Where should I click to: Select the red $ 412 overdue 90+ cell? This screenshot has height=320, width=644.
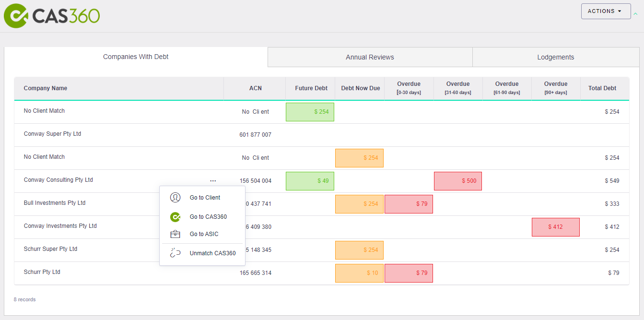click(x=556, y=227)
